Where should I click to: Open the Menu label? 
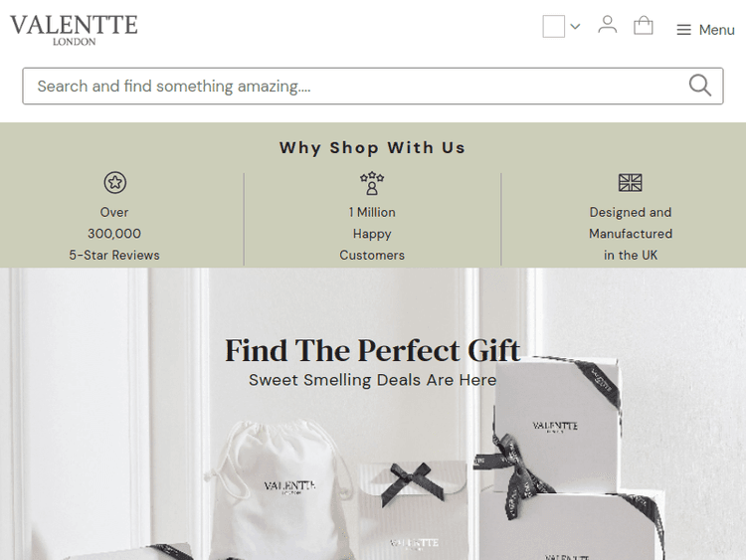[716, 30]
